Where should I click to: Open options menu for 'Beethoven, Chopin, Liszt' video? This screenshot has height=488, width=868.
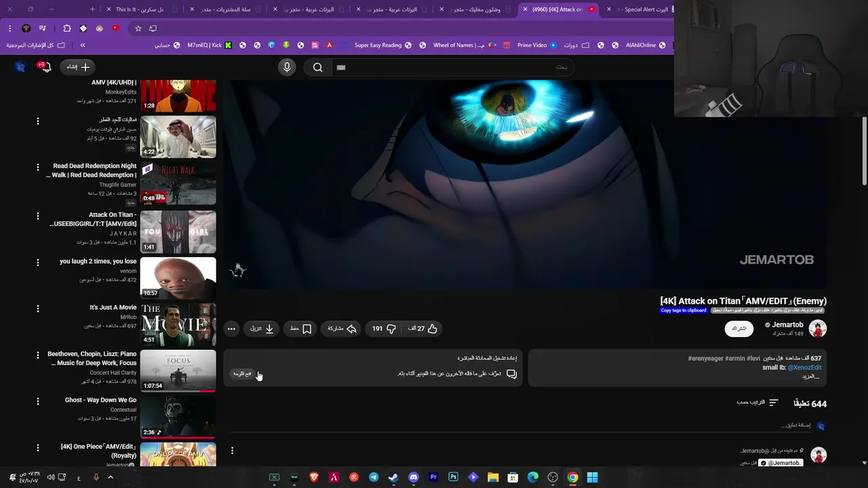click(x=38, y=355)
